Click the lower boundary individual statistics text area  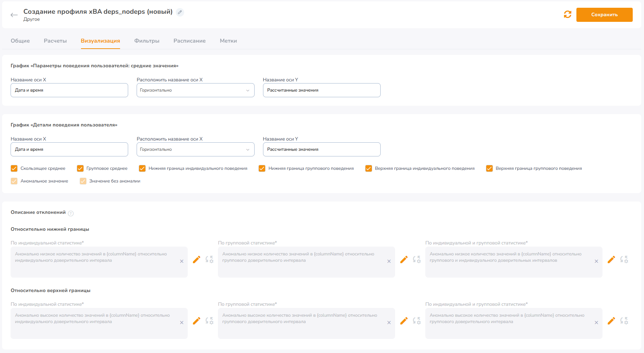pos(99,262)
